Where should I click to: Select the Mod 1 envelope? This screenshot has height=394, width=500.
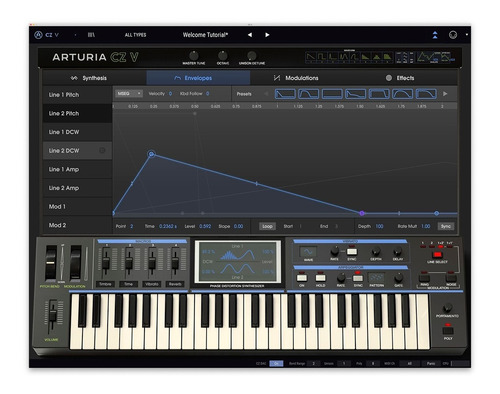(x=77, y=207)
